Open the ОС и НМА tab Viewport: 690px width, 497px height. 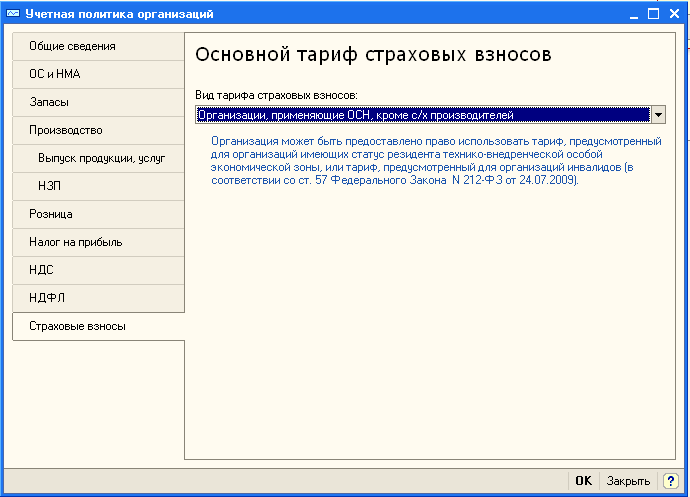pyautogui.click(x=98, y=74)
